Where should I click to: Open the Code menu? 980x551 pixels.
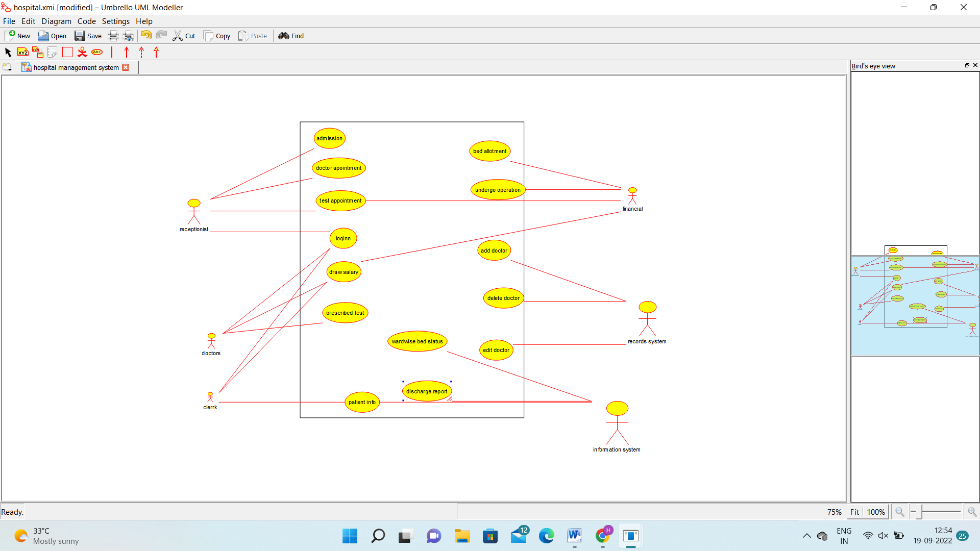[x=86, y=21]
